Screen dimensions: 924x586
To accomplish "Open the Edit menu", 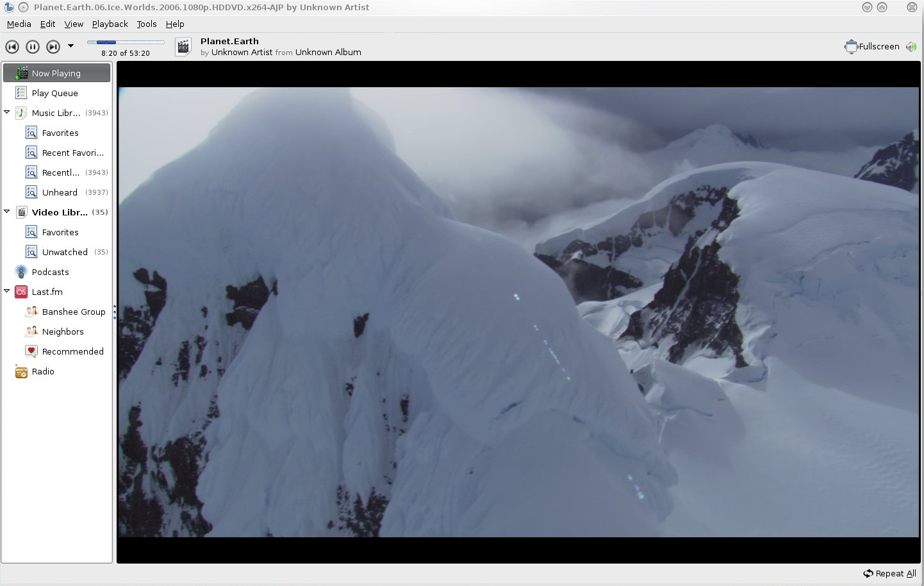I will (x=47, y=24).
